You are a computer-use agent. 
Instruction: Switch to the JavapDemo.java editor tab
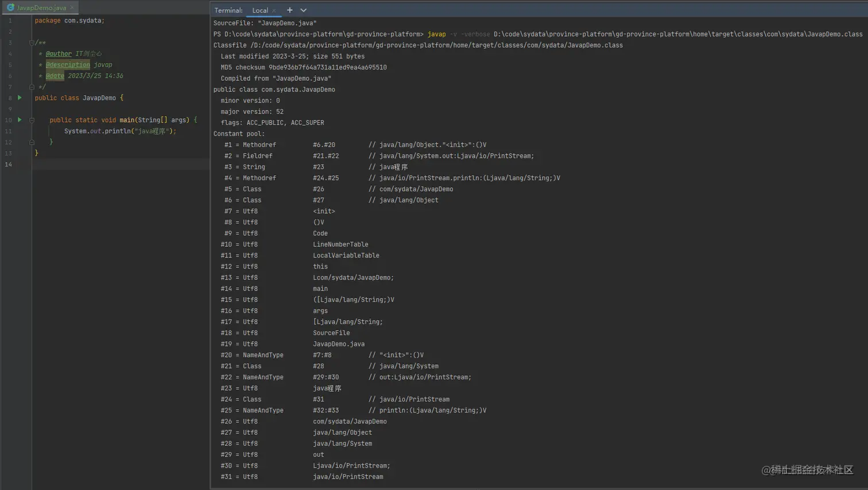coord(40,7)
